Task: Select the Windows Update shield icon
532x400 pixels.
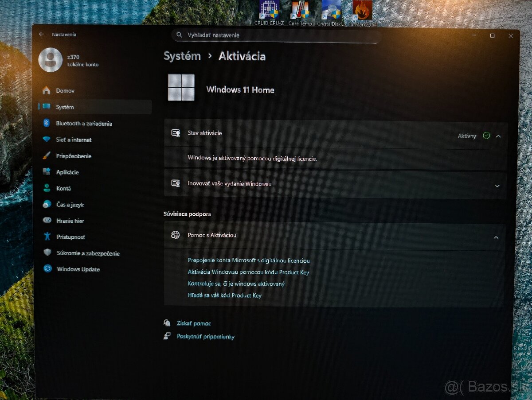Action: coord(48,269)
